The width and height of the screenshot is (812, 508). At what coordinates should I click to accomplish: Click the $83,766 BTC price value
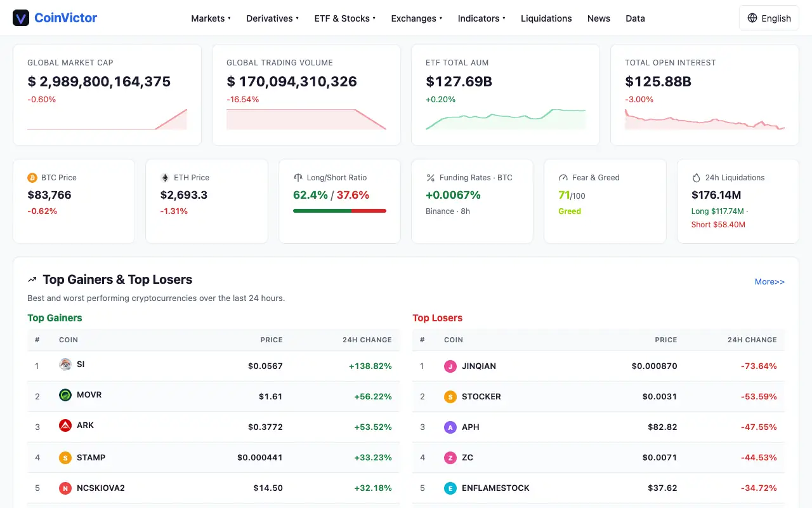(49, 196)
